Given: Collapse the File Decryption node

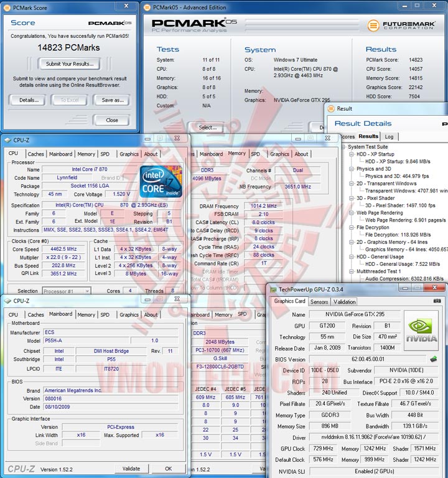Looking at the screenshot, I should 352,227.
